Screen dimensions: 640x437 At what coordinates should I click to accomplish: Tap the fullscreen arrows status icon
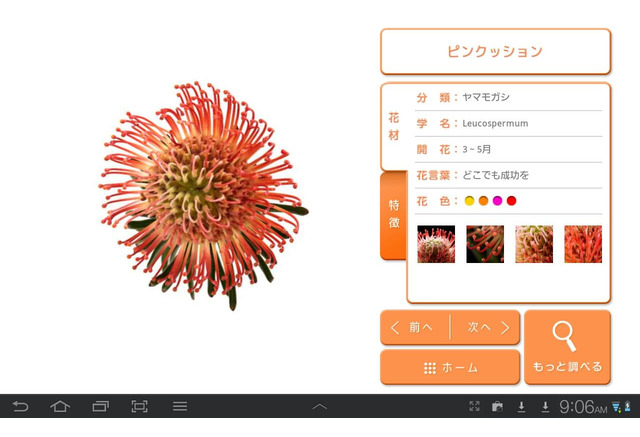pyautogui.click(x=474, y=406)
